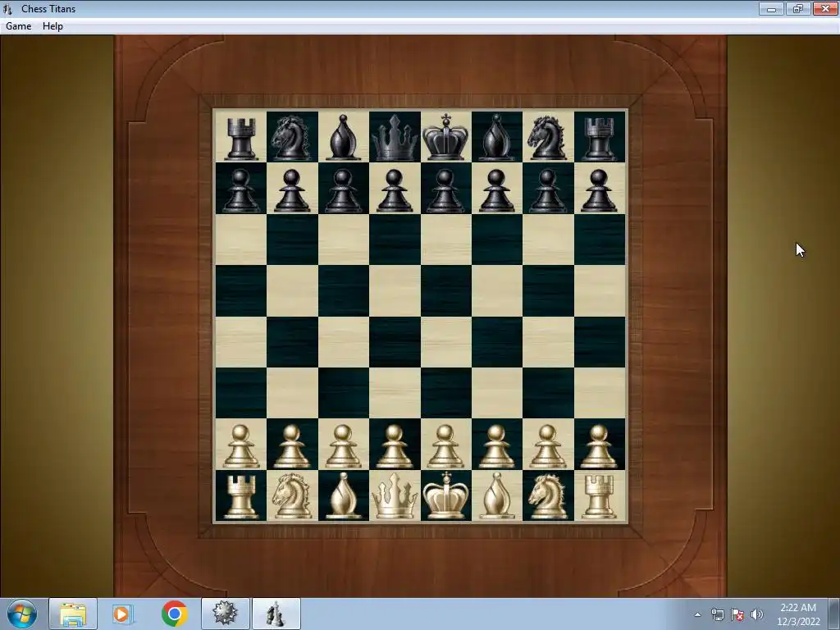
Task: Select the black bishop on f8
Action: click(496, 138)
